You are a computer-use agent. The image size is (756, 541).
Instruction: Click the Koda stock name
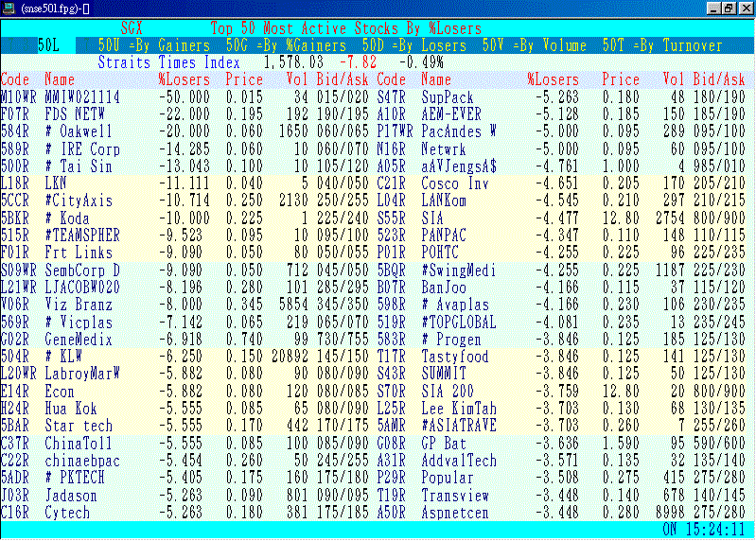pos(67,218)
